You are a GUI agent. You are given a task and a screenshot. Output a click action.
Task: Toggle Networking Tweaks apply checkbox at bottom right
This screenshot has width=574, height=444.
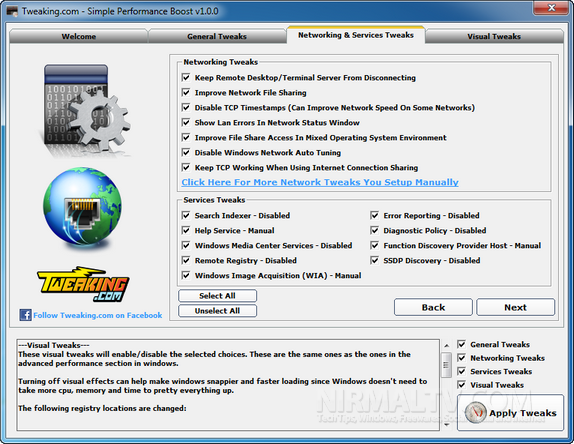pos(462,358)
